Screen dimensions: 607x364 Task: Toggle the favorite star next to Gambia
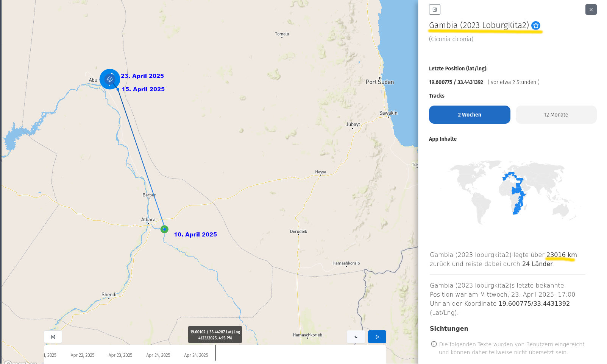point(535,25)
